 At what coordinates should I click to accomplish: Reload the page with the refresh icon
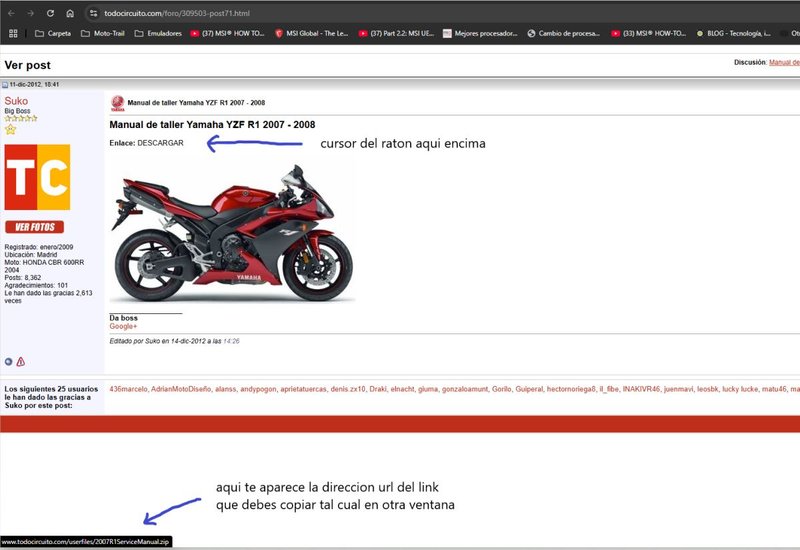coord(50,13)
